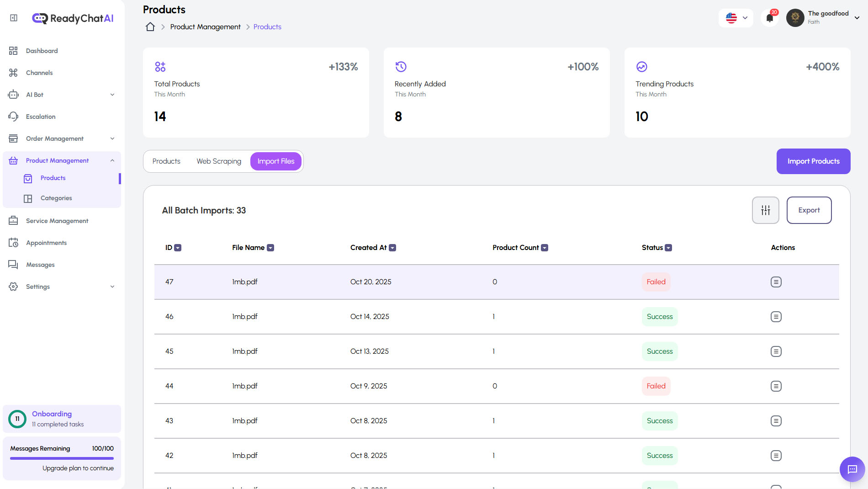868x489 pixels.
Task: Collapse the sidebar panel icon
Action: 14,18
